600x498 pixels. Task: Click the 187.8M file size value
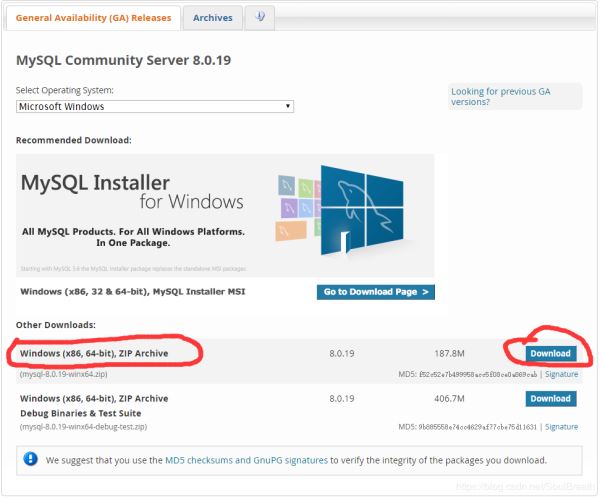[x=449, y=353]
